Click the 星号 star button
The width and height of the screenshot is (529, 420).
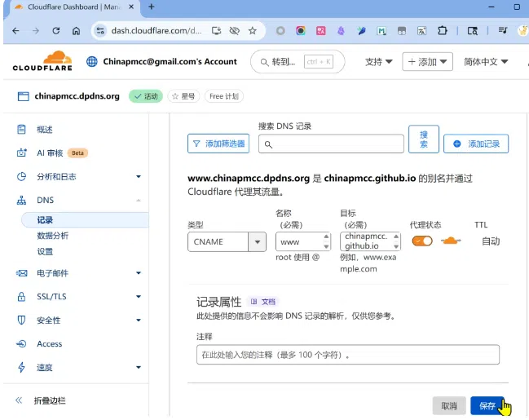tap(183, 96)
